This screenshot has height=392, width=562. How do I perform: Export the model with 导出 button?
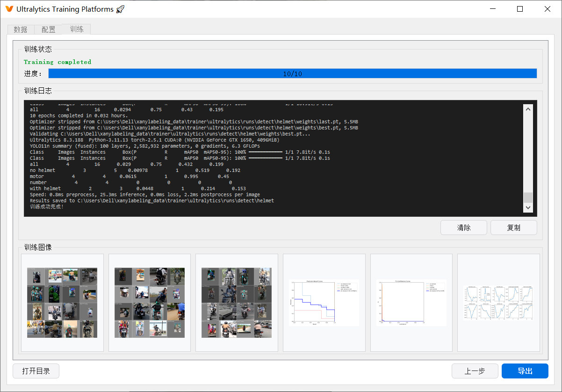(525, 371)
